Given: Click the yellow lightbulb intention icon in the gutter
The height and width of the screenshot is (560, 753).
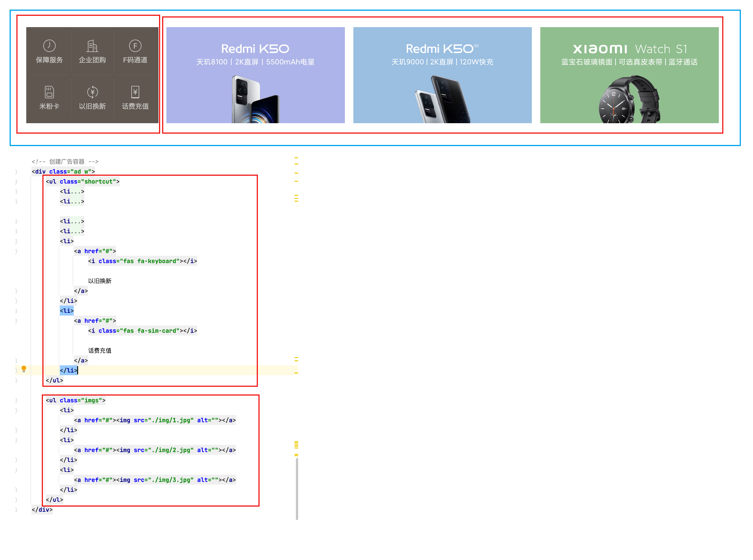Looking at the screenshot, I should coord(24,369).
